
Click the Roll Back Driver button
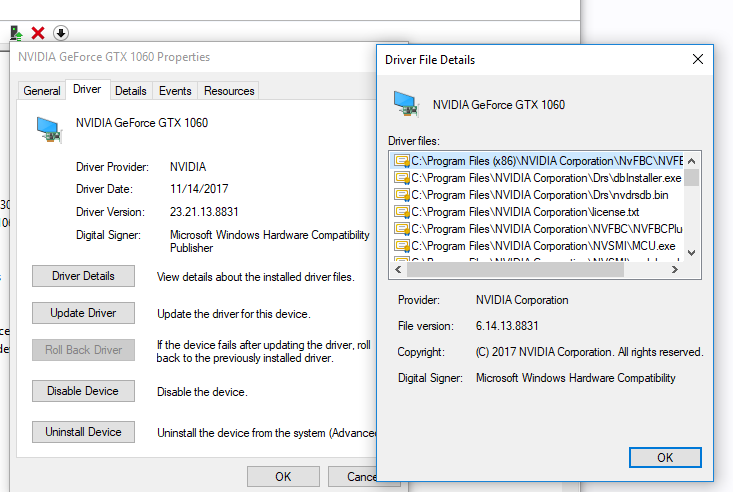[83, 350]
